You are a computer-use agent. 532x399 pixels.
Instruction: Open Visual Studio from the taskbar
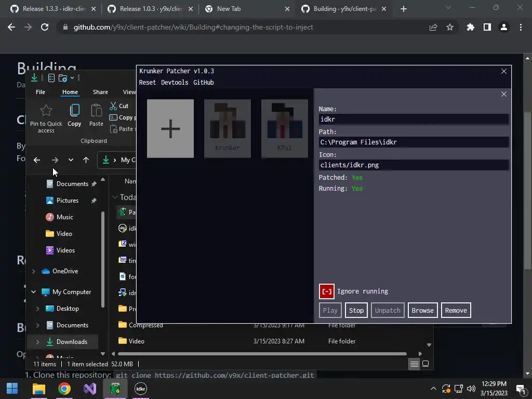[89, 389]
